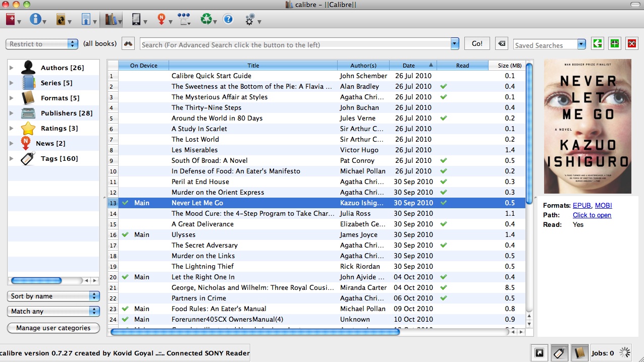Expand the Ratings [3] category
Viewport: 644px width, 362px height.
[12, 129]
